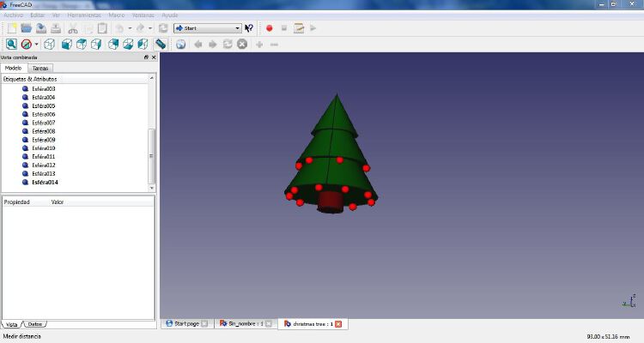
Task: Stop macro recording with the square icon
Action: [284, 28]
